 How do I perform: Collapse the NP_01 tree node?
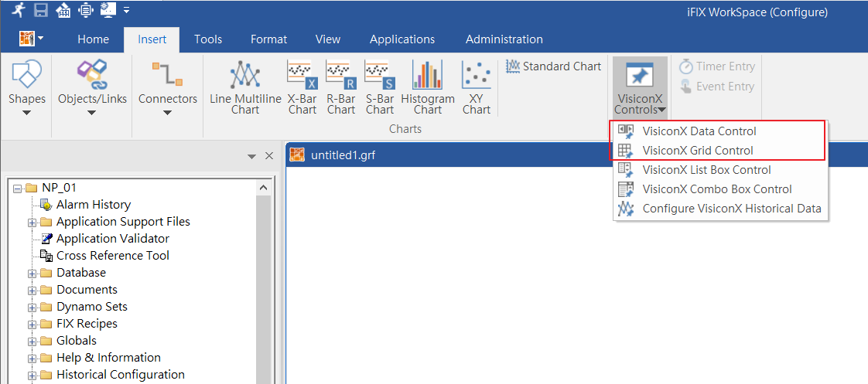coord(16,188)
